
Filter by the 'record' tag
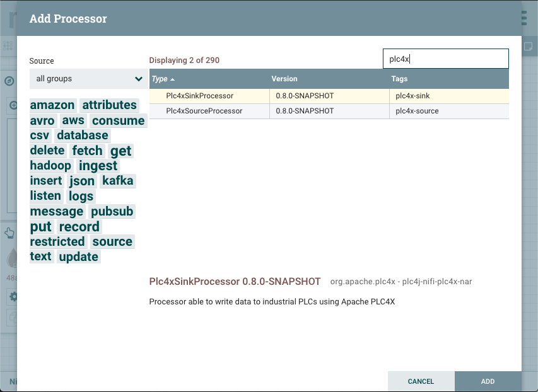coord(79,226)
